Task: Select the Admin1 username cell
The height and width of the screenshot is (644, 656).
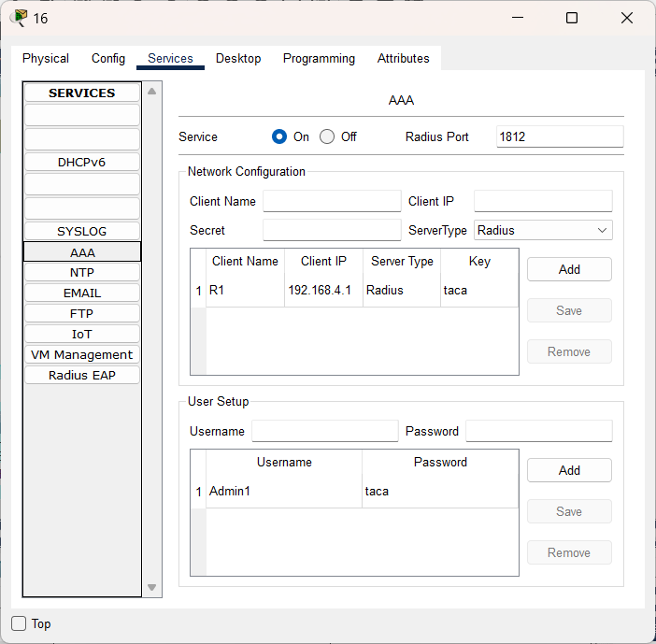Action: 284,492
